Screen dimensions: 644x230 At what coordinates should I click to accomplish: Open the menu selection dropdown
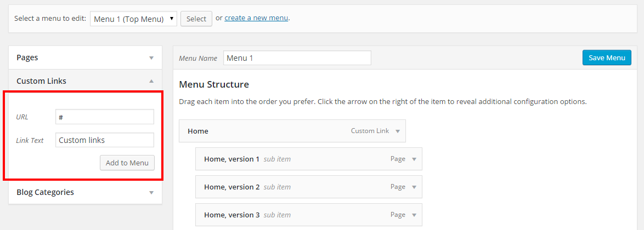click(133, 19)
